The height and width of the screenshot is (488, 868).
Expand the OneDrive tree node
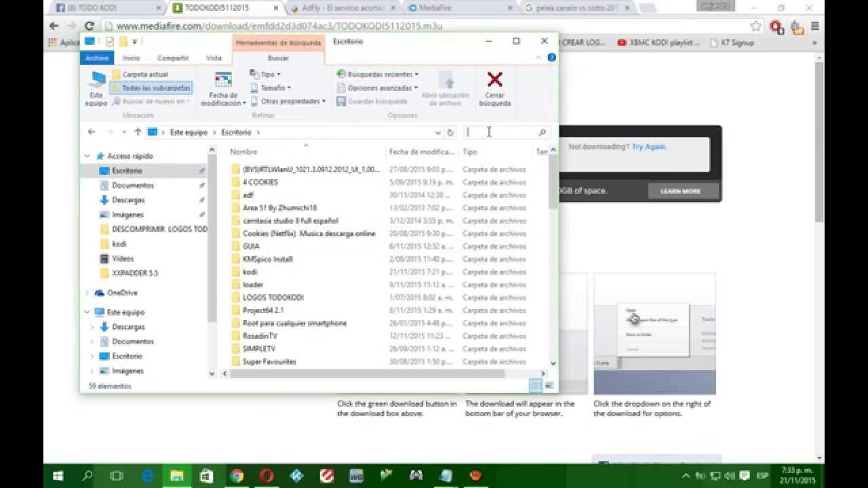click(x=87, y=293)
